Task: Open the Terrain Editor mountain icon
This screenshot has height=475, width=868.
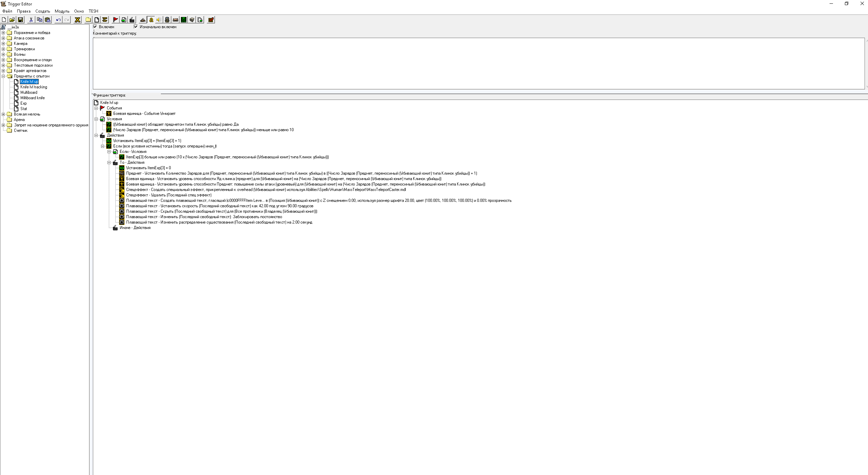Action: tap(143, 20)
